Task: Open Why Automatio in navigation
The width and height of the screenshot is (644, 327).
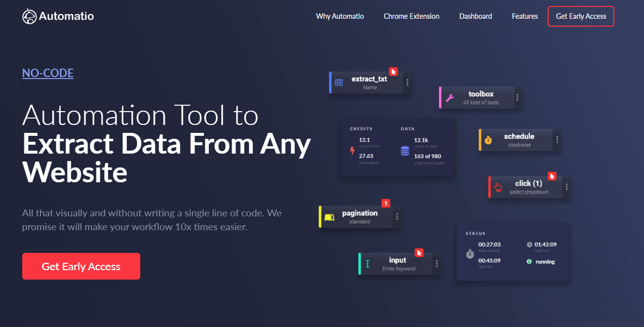Action: 340,16
